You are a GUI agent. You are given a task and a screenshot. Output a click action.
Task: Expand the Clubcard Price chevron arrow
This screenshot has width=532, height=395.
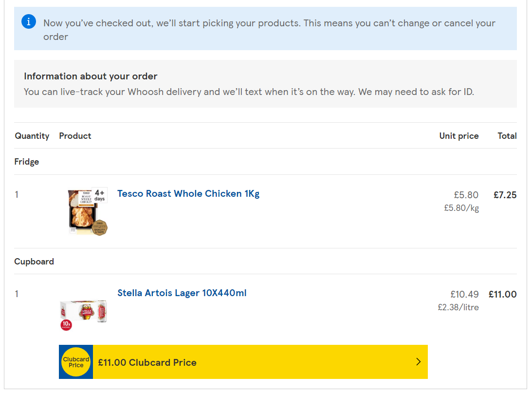[418, 362]
